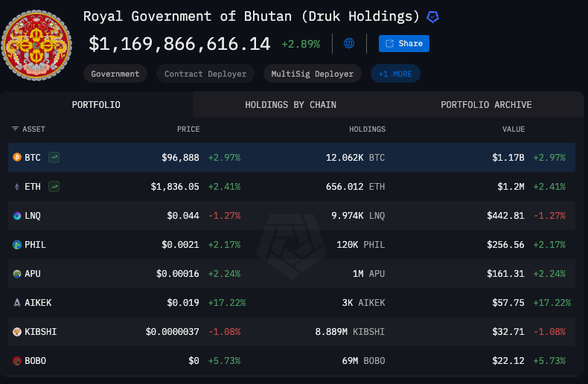Click the Government tag
588x384 pixels.
pyautogui.click(x=115, y=74)
